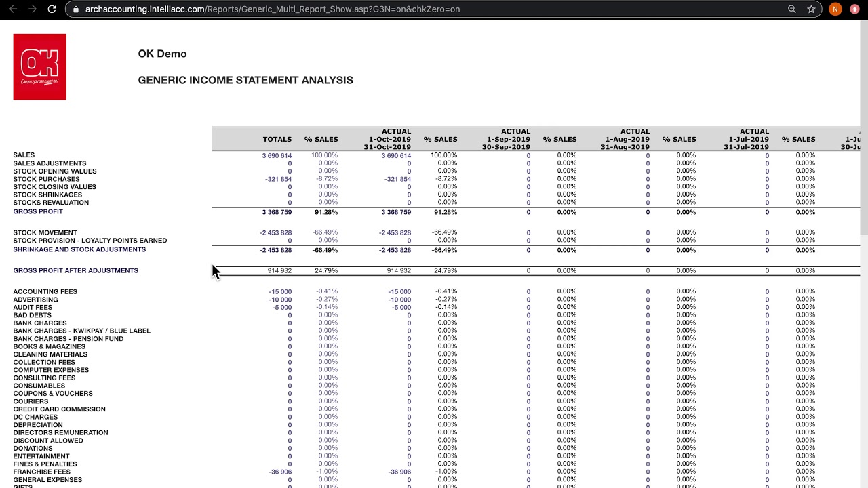The width and height of the screenshot is (868, 488).
Task: Open the orange N profile avatar
Action: [x=835, y=9]
